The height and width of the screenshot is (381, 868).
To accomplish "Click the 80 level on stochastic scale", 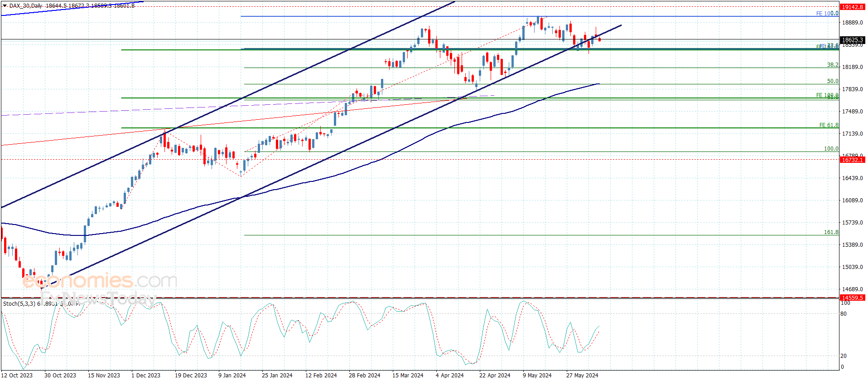I will (843, 314).
